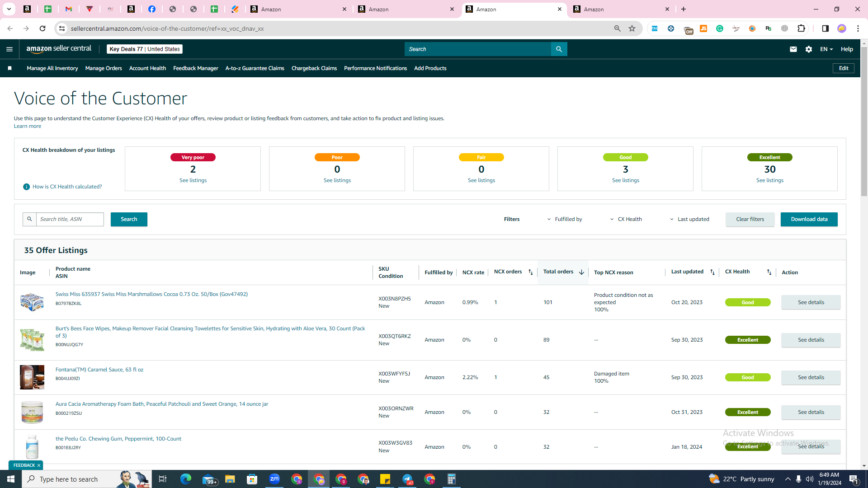Close the FEEDBACK tab with X
868x488 pixels.
[x=39, y=465]
